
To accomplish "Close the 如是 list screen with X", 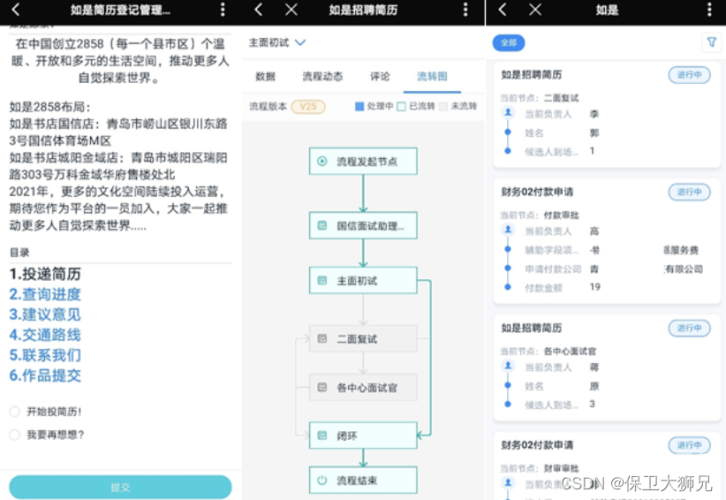I will (535, 10).
